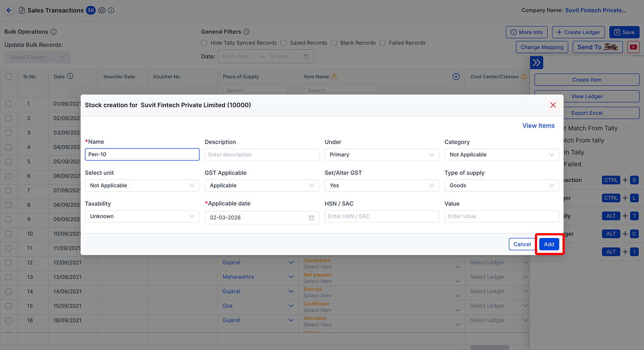Image resolution: width=644 pixels, height=350 pixels.
Task: Click the Change Mapping button
Action: tap(542, 47)
